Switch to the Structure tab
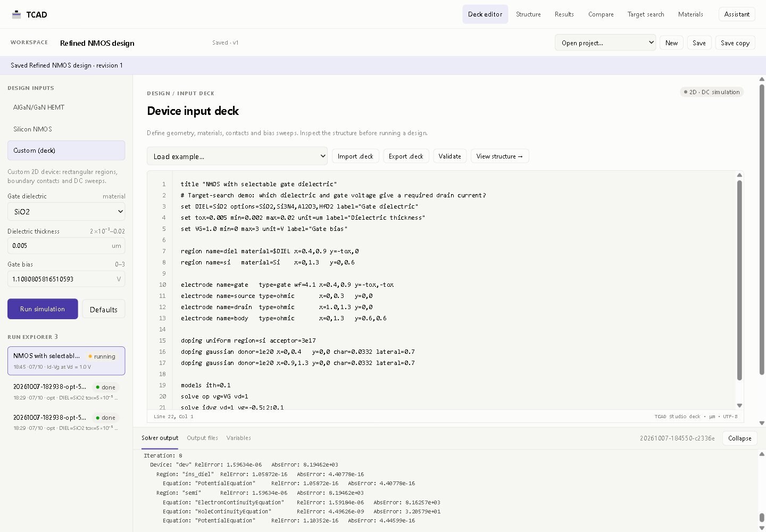Viewport: 766px width, 532px height. (528, 14)
